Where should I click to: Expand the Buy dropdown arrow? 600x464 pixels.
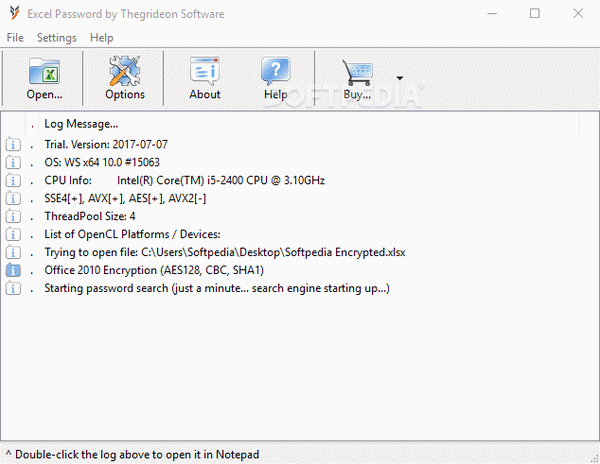[x=399, y=78]
